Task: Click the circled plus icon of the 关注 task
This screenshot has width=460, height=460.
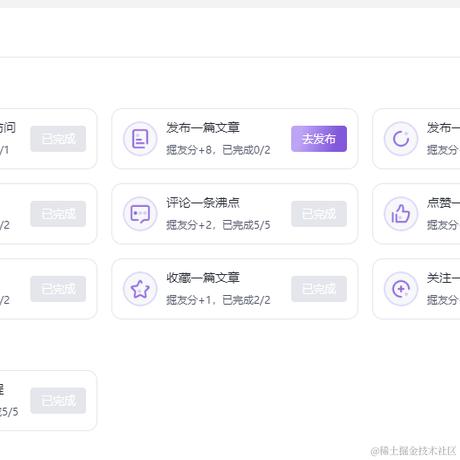Action: [x=401, y=289]
